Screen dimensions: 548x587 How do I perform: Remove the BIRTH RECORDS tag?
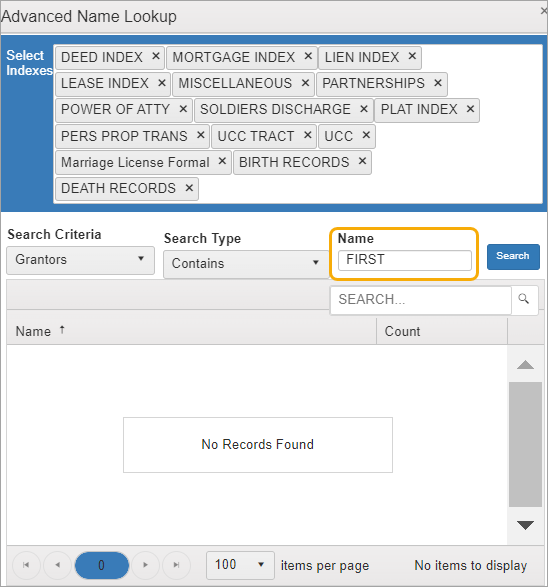click(362, 161)
